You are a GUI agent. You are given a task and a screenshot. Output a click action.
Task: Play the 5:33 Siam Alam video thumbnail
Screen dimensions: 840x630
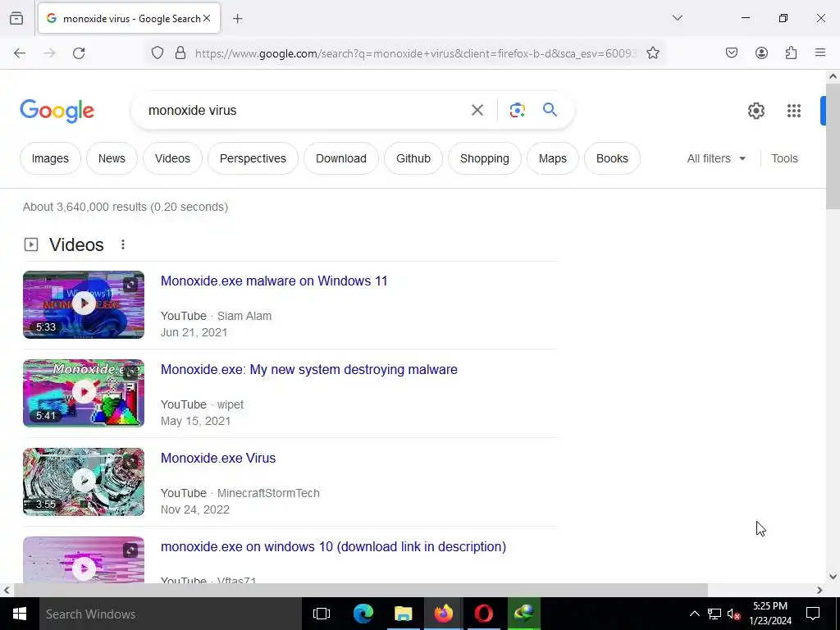click(x=84, y=304)
